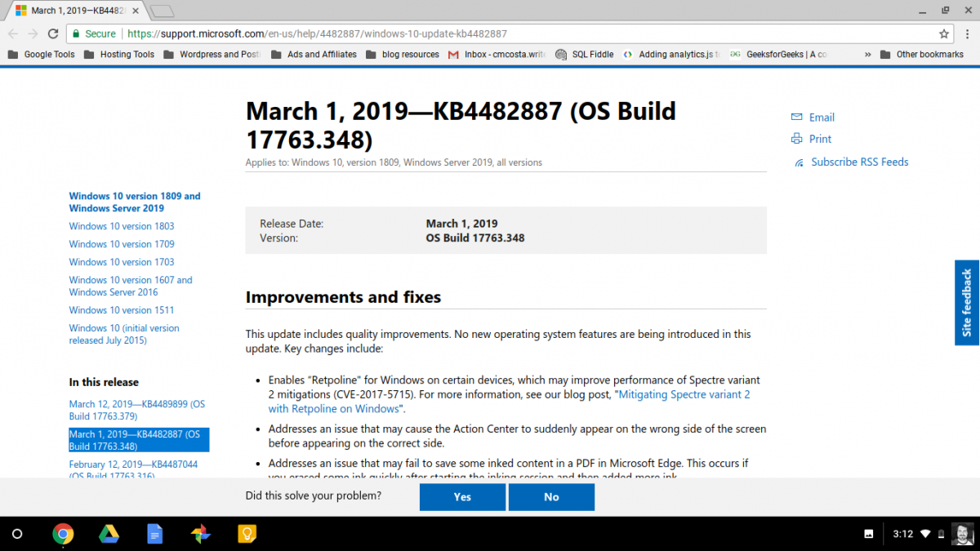Open February 12, 2019—KB4487044 release link
Screen dimensions: 980x551
133,470
